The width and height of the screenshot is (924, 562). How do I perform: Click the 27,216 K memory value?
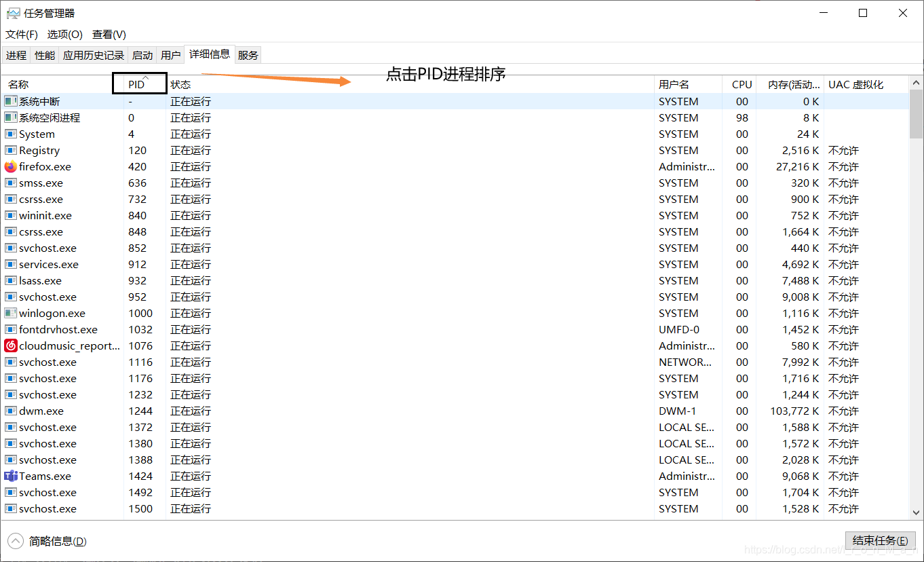(798, 166)
